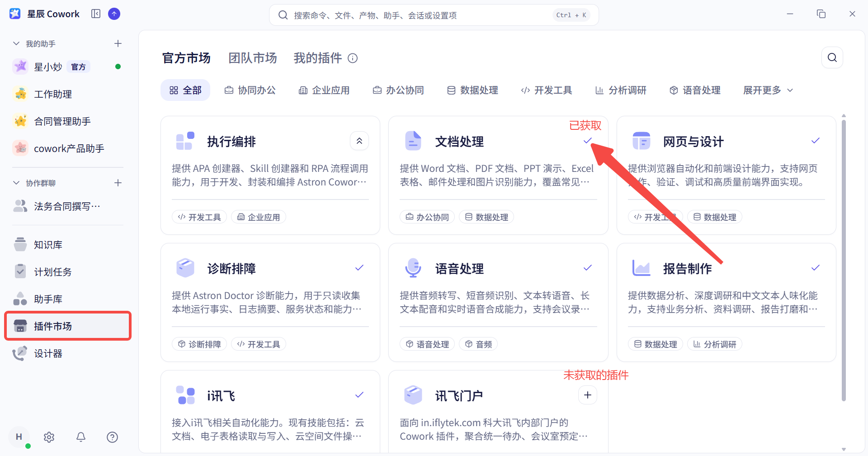Screen dimensions: 868x456
Task: Get the 讯飞门户 plugin plus button
Action: click(x=587, y=395)
